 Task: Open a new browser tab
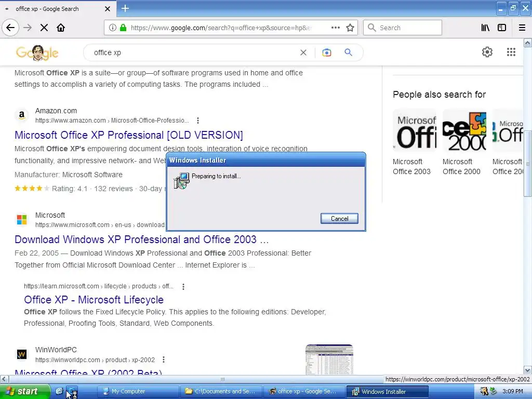[x=125, y=8]
